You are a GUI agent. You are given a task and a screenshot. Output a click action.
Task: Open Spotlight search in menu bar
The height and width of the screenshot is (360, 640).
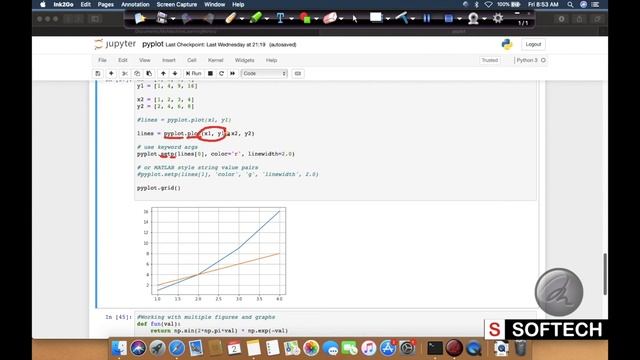570,4
